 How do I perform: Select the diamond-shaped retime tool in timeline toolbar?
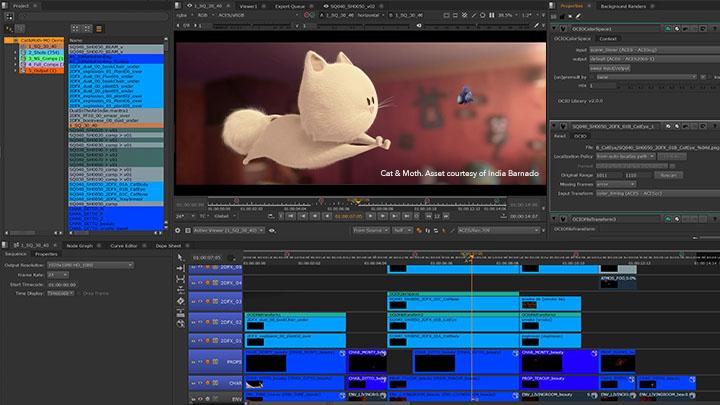pos(180,301)
